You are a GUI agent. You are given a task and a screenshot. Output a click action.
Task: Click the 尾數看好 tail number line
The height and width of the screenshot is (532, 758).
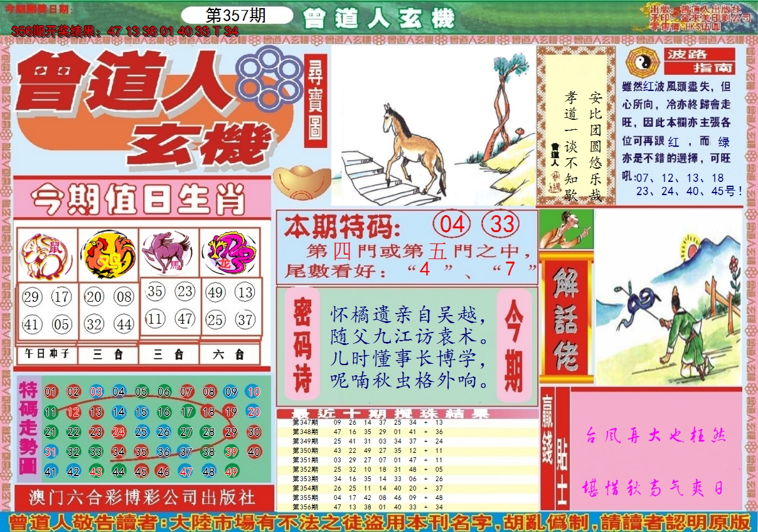pos(411,271)
